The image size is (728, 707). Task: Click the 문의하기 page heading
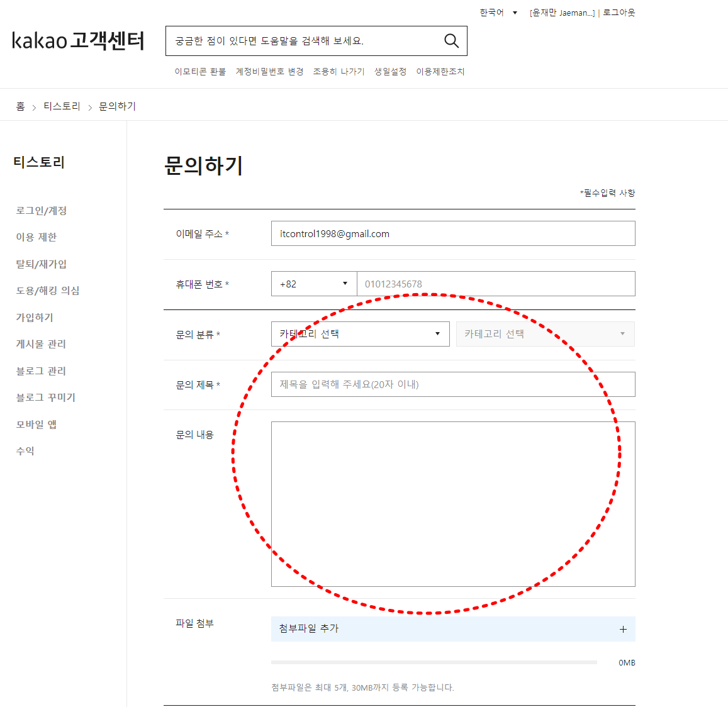203,165
